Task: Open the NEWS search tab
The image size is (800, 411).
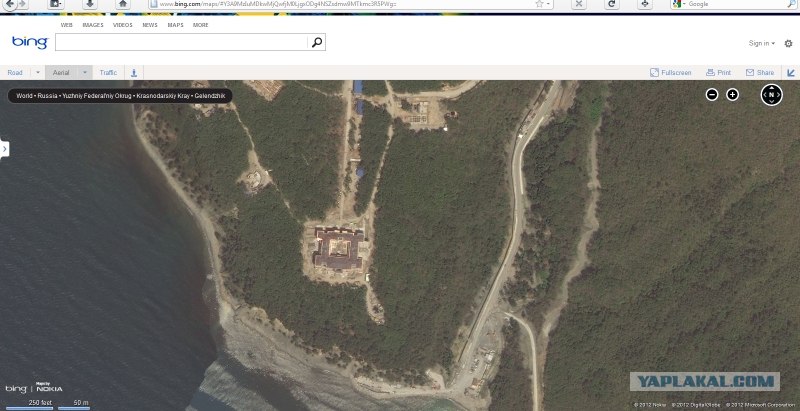Action: (x=150, y=25)
